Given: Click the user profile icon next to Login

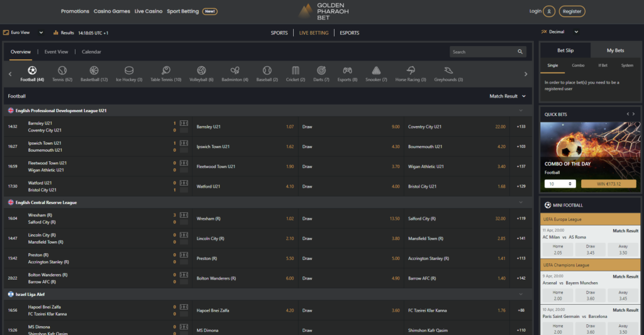Looking at the screenshot, I should pyautogui.click(x=549, y=11).
